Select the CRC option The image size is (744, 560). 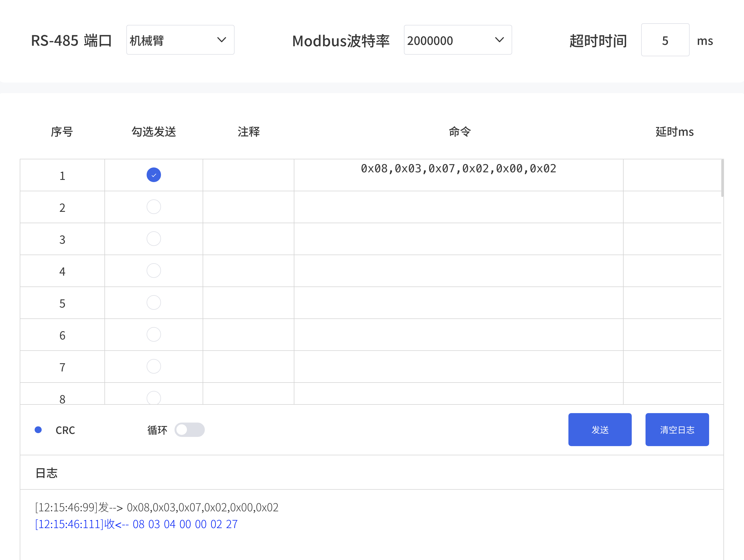click(38, 430)
